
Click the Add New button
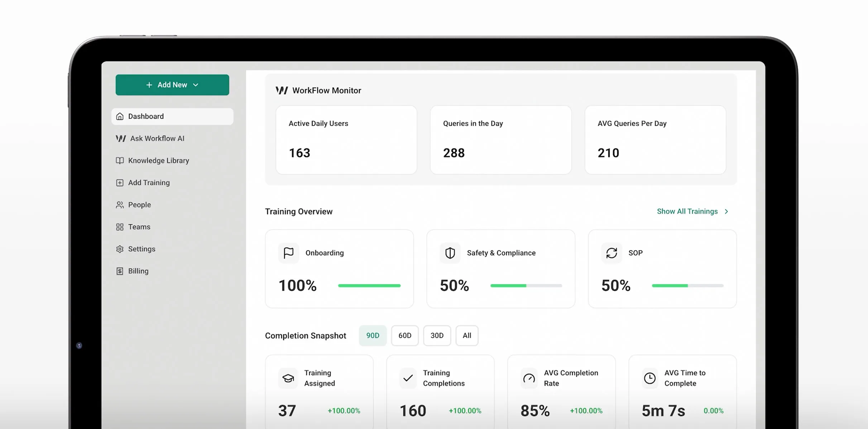(x=172, y=85)
